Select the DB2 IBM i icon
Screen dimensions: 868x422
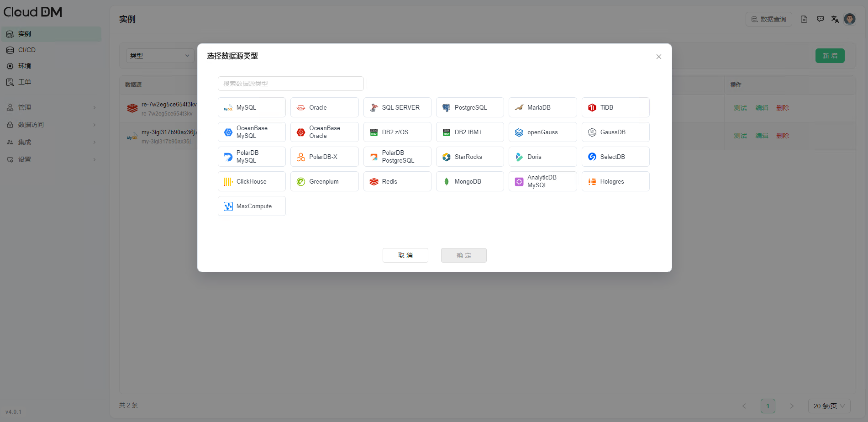point(447,132)
